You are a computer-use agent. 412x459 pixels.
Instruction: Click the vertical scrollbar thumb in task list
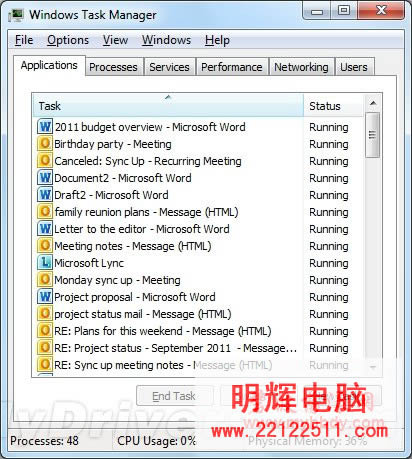[x=373, y=135]
